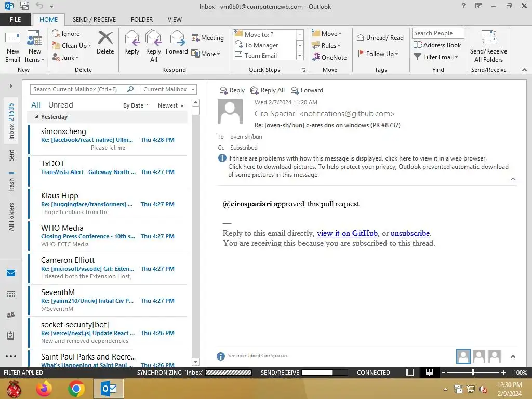Open the Junk dropdown
The width and height of the screenshot is (532, 399).
65,57
